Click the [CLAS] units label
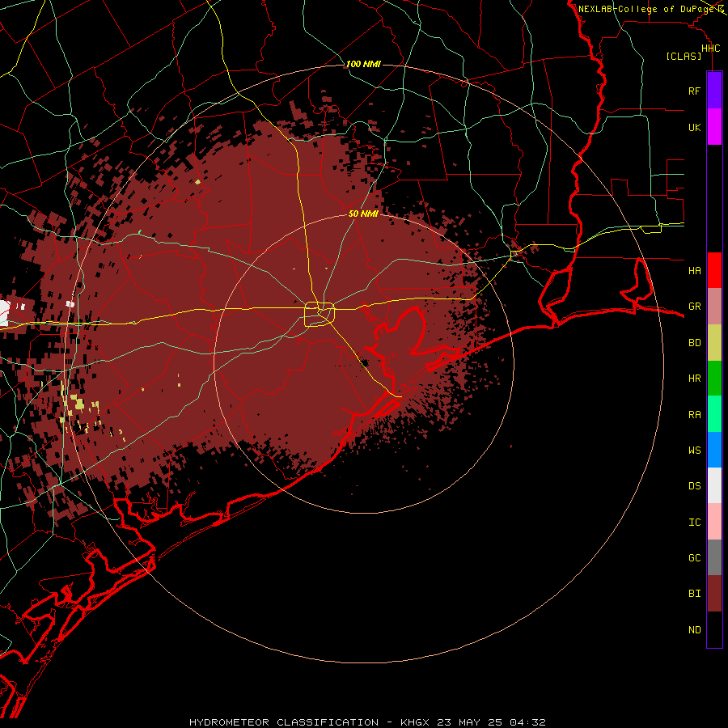 click(x=684, y=56)
